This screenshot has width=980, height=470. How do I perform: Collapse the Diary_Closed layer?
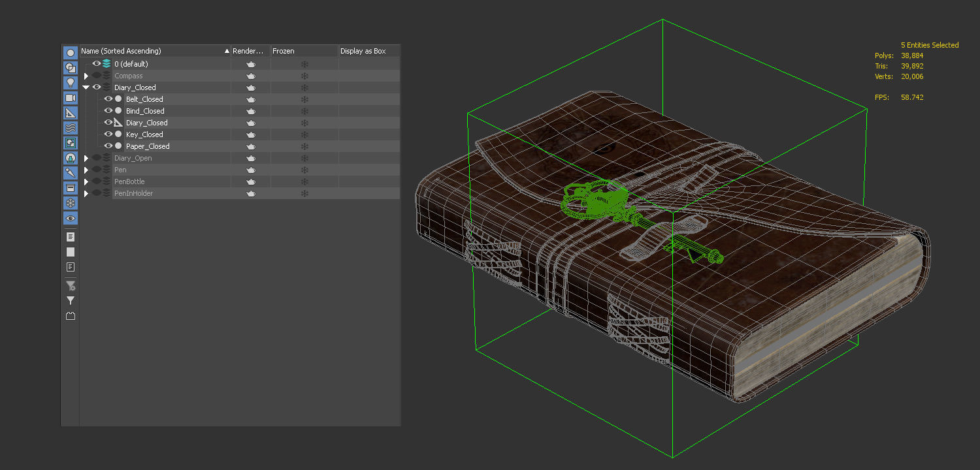pos(86,87)
